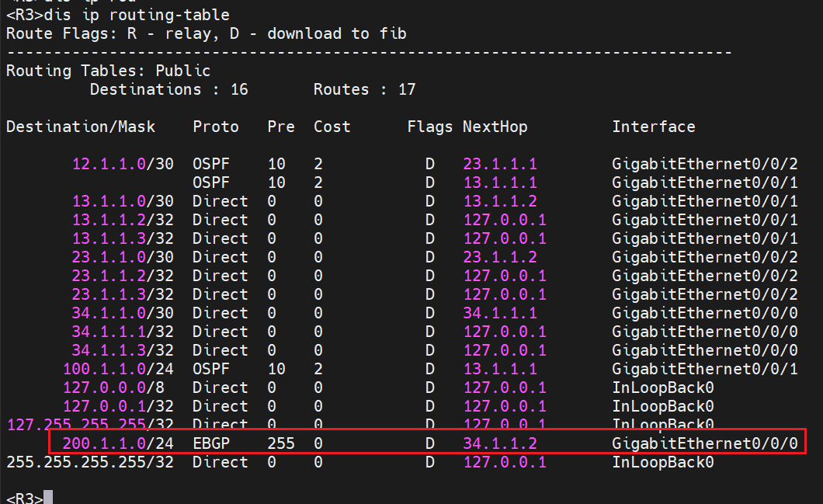Select the 'Routes : 17' text
This screenshot has width=823, height=504.
pyautogui.click(x=364, y=89)
